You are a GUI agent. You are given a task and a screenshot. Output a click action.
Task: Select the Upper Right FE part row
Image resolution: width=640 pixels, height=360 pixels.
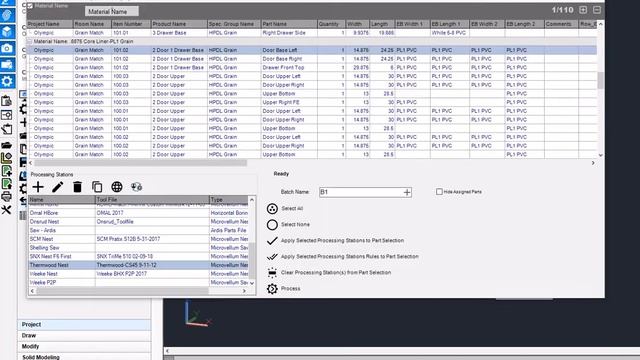point(312,102)
